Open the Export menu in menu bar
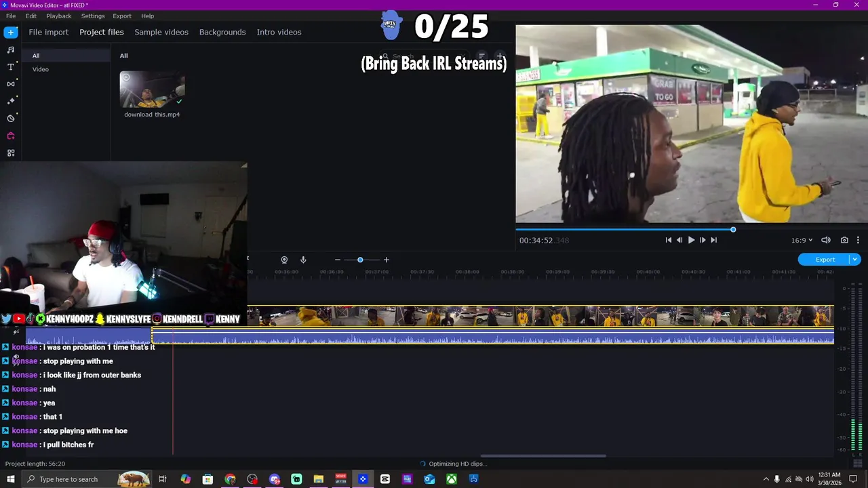The image size is (868, 488). tap(122, 16)
